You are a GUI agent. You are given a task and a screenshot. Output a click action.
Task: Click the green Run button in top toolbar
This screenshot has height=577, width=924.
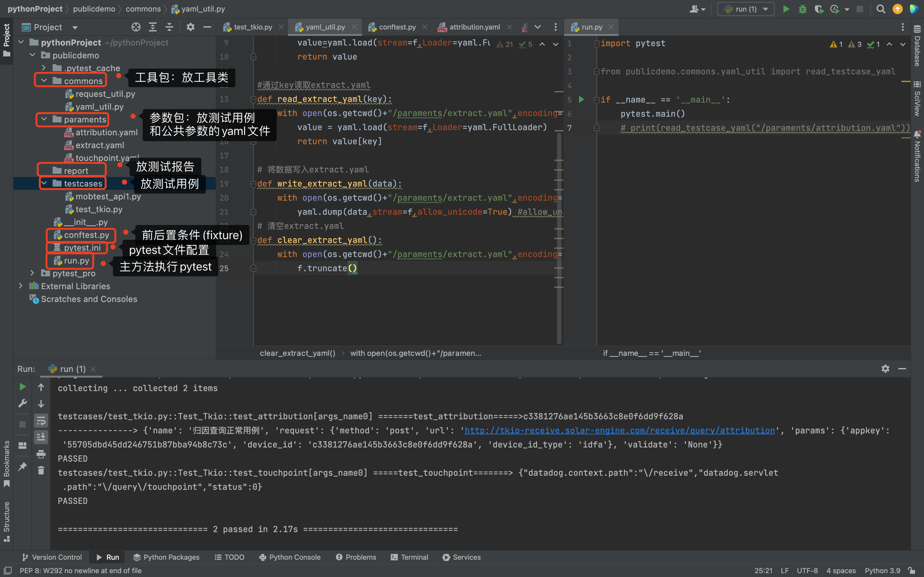pos(786,9)
